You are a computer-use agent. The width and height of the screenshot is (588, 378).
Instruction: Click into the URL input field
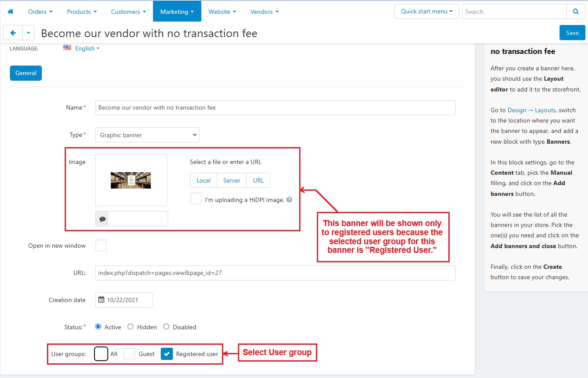275,273
